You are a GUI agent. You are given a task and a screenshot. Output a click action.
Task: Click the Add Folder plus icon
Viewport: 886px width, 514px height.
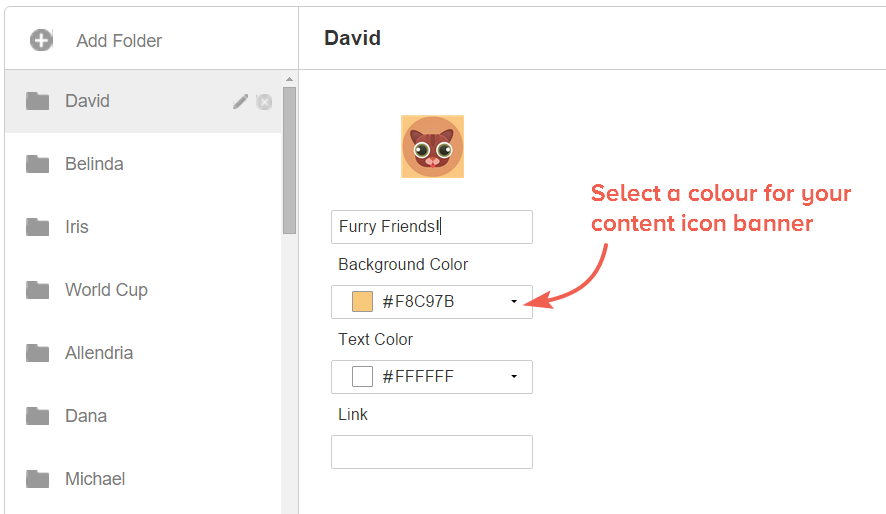coord(41,40)
